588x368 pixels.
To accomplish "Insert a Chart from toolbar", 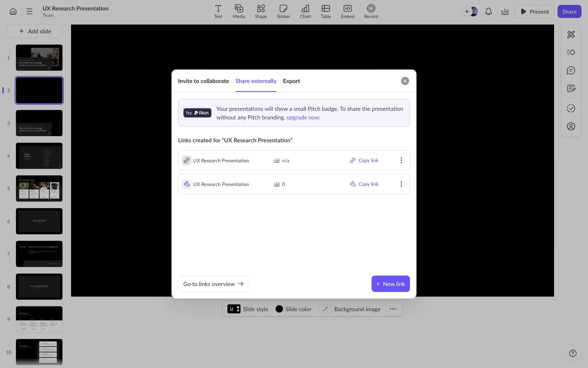I will pos(305,12).
